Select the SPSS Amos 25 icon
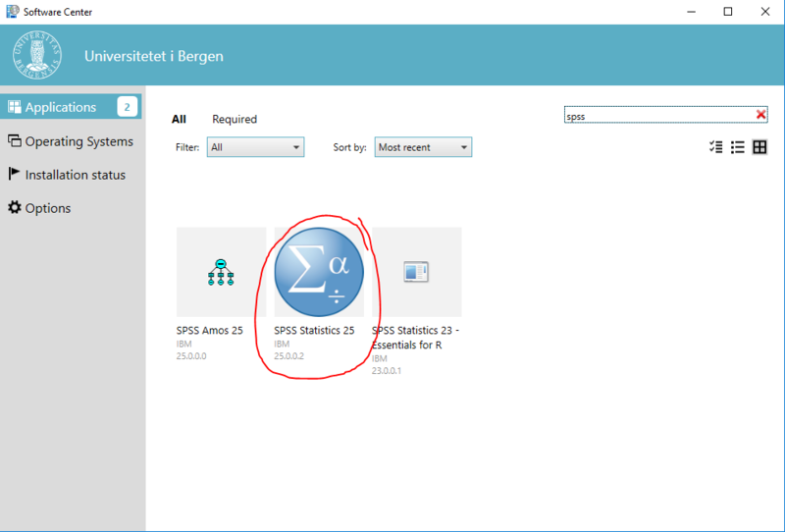 pos(221,272)
